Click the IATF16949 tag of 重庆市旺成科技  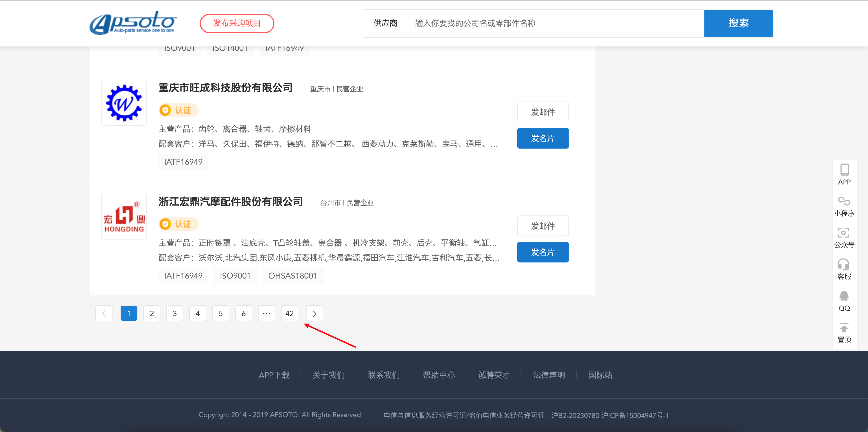click(183, 162)
